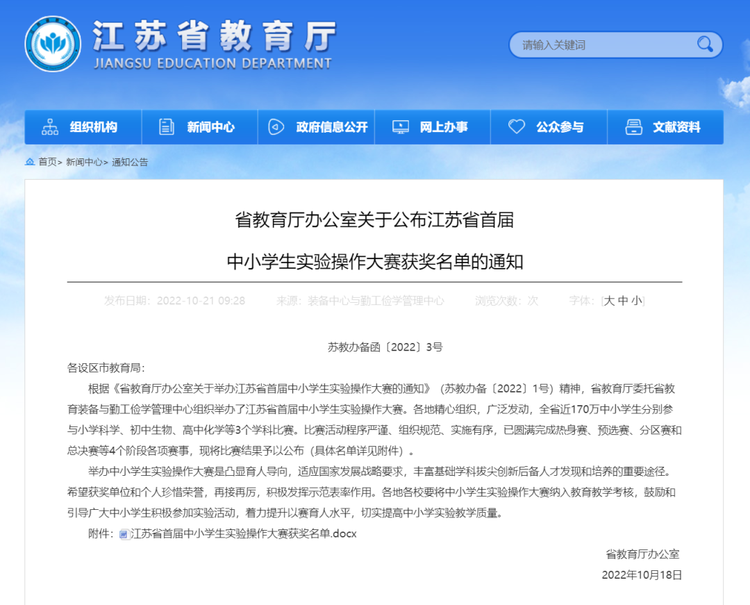Click the article title line 省教育厅办公室关于公布江苏省首届

pos(375,220)
